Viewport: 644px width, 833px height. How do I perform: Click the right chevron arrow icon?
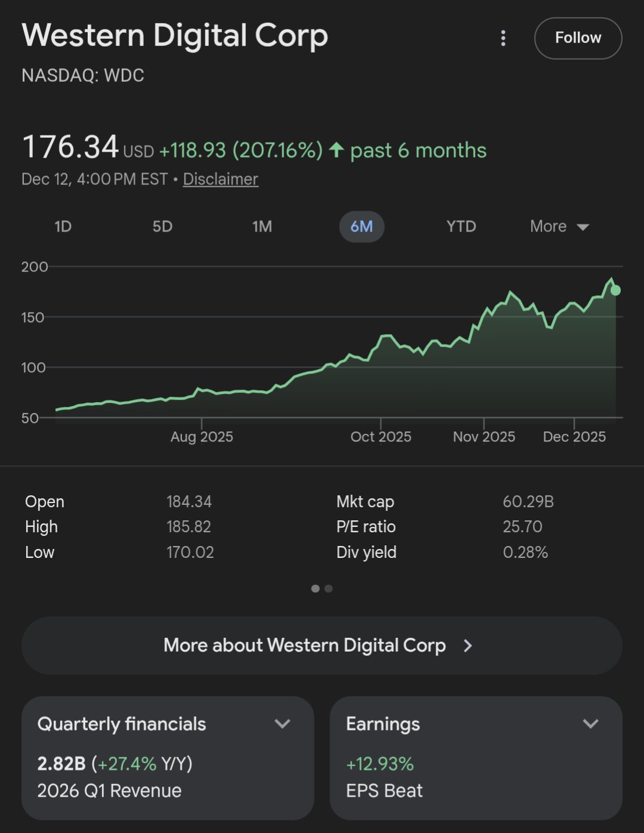pyautogui.click(x=468, y=646)
